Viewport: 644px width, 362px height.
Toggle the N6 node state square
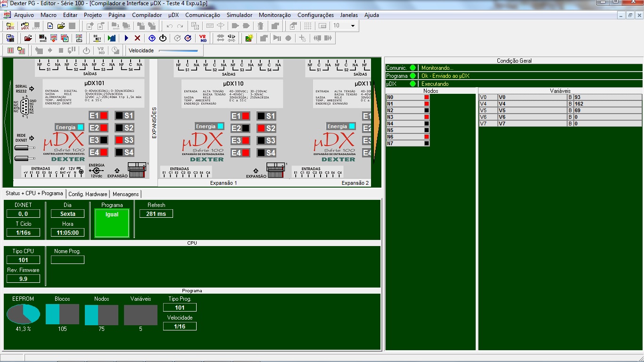click(427, 137)
